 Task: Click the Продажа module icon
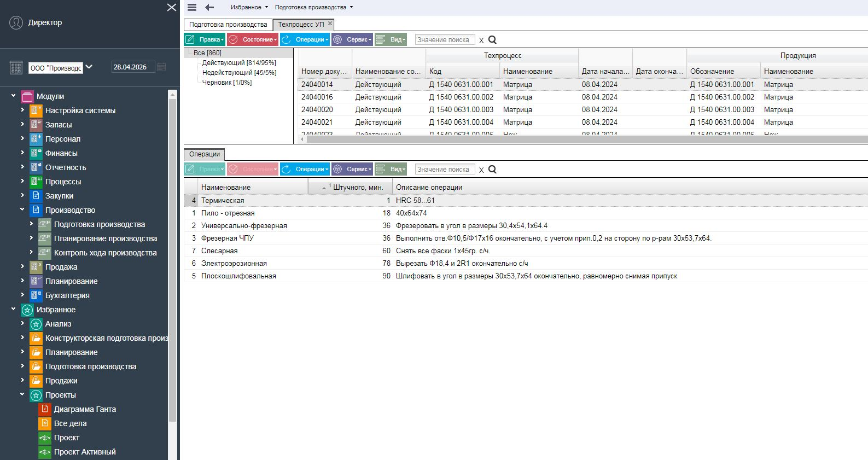tap(36, 267)
